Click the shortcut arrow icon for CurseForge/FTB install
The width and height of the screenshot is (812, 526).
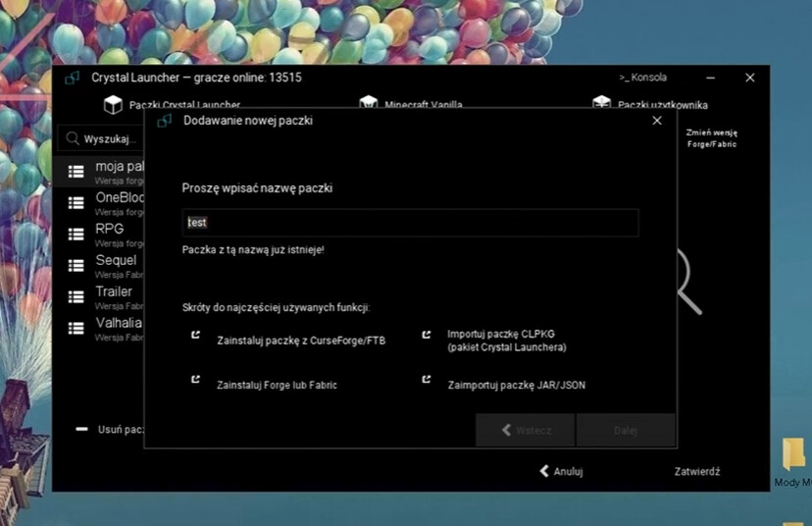[x=195, y=336]
